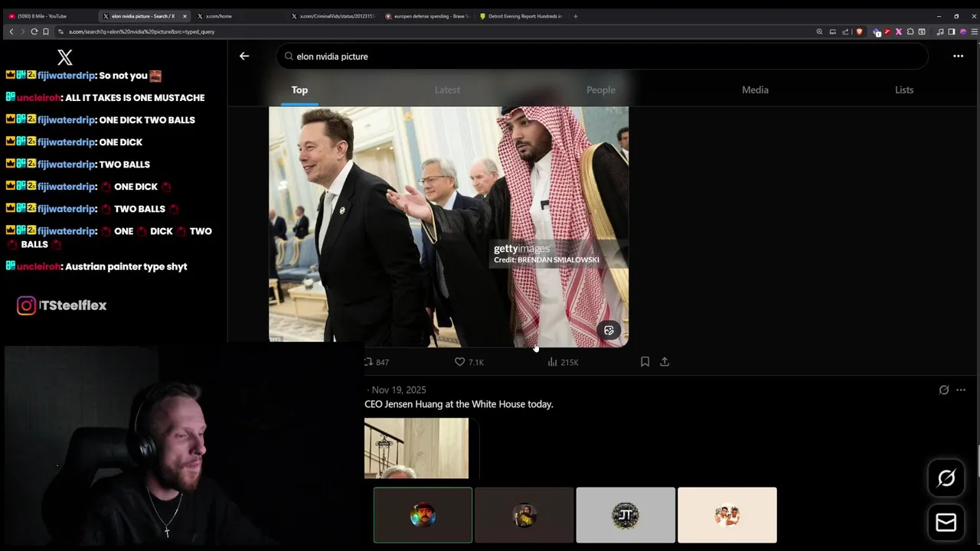Click the TSteelflex Instagram handle
This screenshot has width=980, height=551.
(73, 305)
